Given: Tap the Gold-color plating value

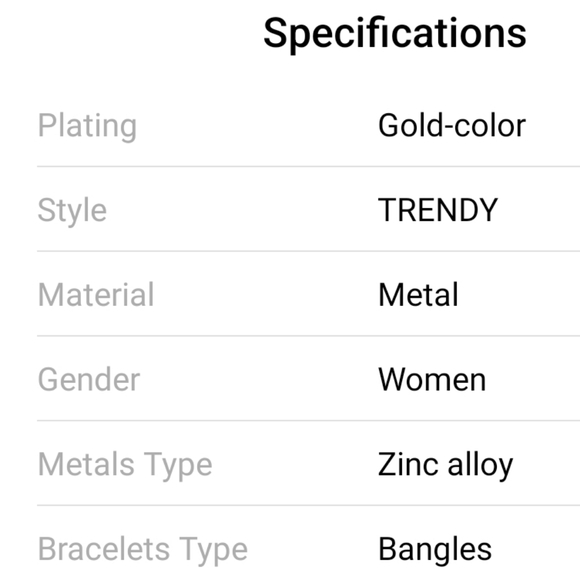Looking at the screenshot, I should [452, 126].
